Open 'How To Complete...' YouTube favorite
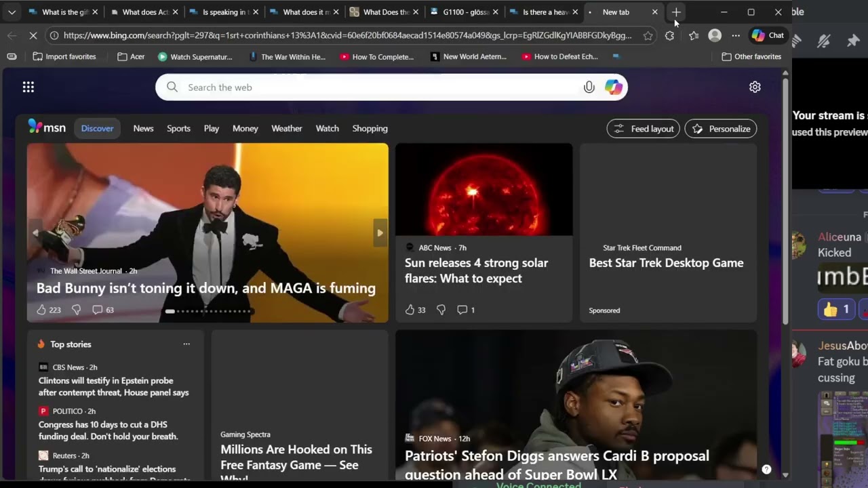Image resolution: width=868 pixels, height=488 pixels. pos(377,57)
